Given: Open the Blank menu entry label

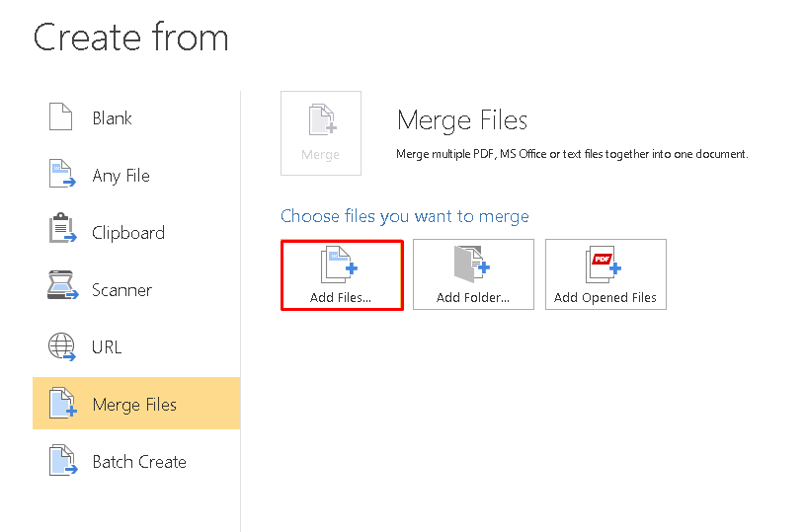Looking at the screenshot, I should [112, 118].
